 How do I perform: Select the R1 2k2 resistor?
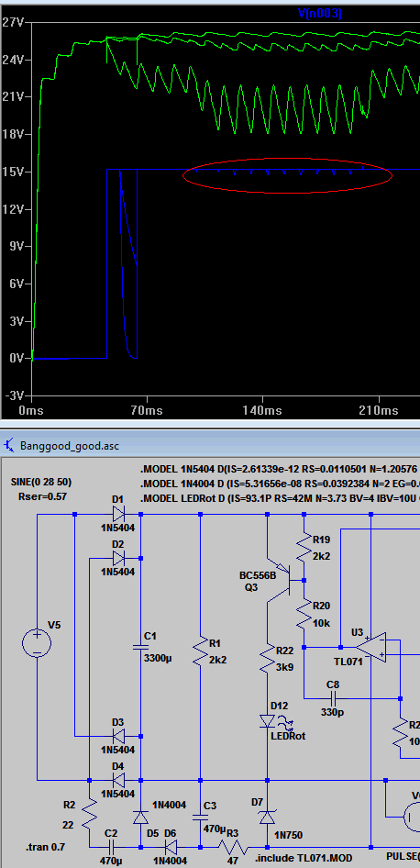(200, 651)
